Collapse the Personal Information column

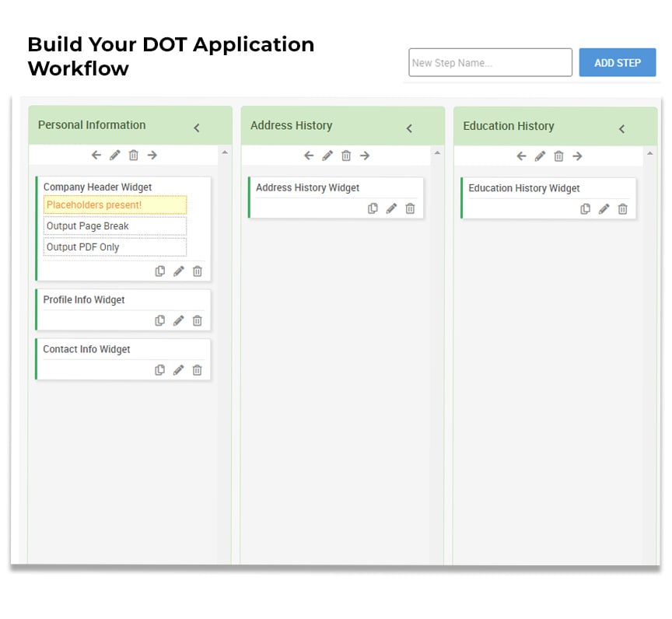(197, 128)
